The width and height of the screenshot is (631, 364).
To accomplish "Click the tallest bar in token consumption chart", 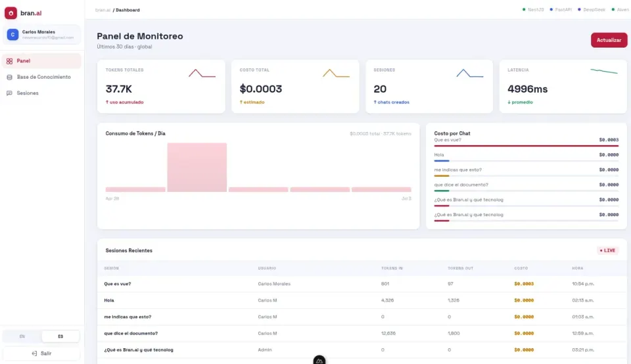I will click(197, 168).
